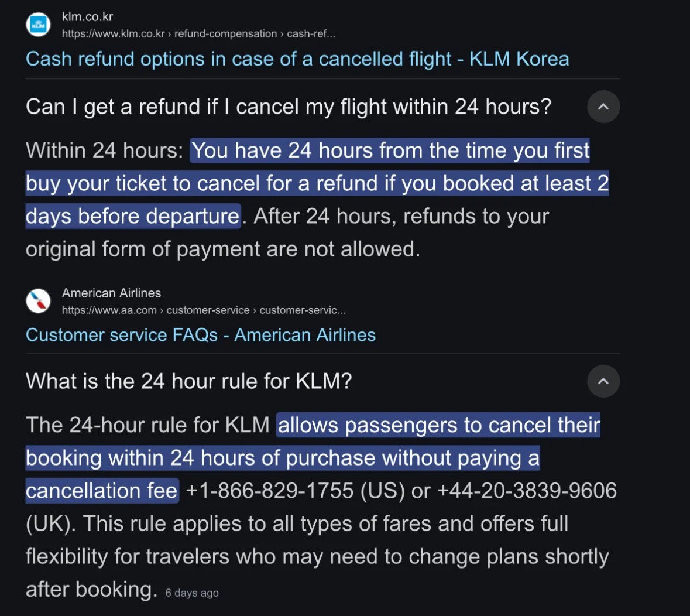Toggle the question about refund within 24 hours
Image resolution: width=690 pixels, height=616 pixels.
[x=288, y=107]
